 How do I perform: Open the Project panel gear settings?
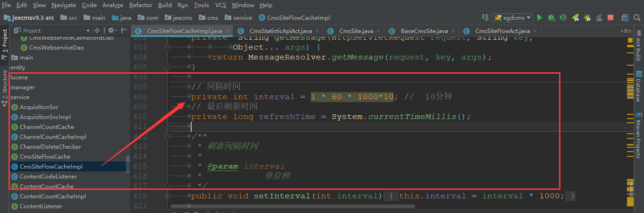point(112,30)
